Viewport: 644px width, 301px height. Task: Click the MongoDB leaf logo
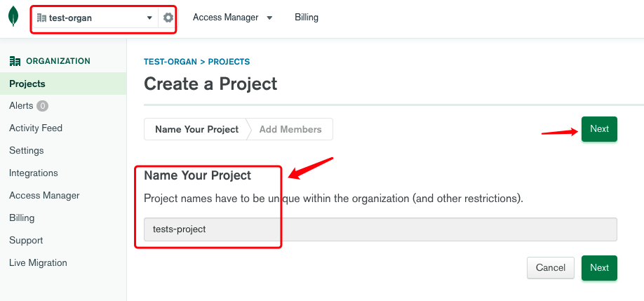click(13, 18)
